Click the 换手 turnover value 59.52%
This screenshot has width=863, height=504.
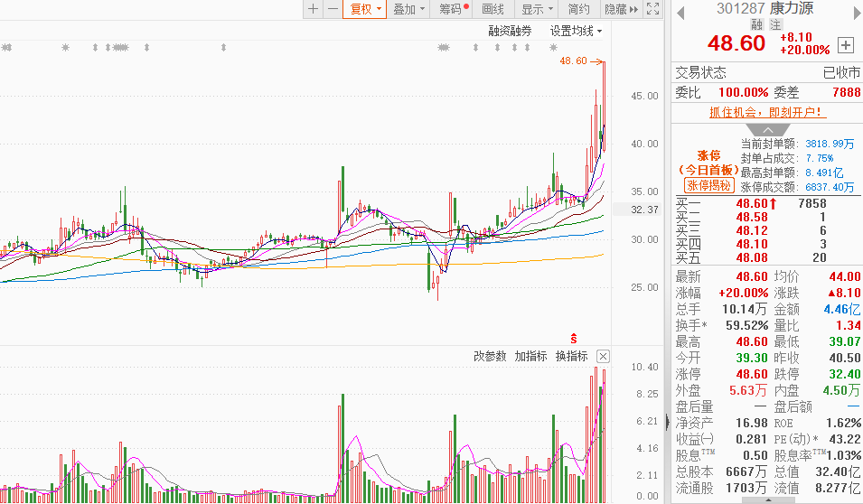(x=746, y=325)
